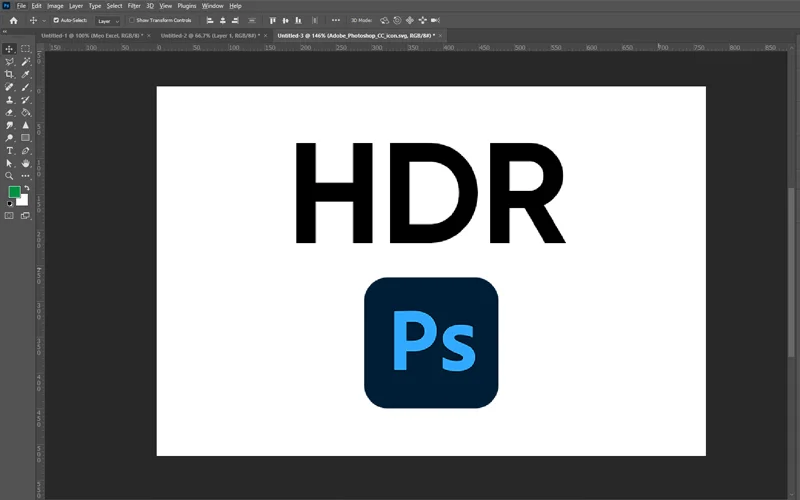This screenshot has width=800, height=500.
Task: Select the Brush tool
Action: [25, 87]
